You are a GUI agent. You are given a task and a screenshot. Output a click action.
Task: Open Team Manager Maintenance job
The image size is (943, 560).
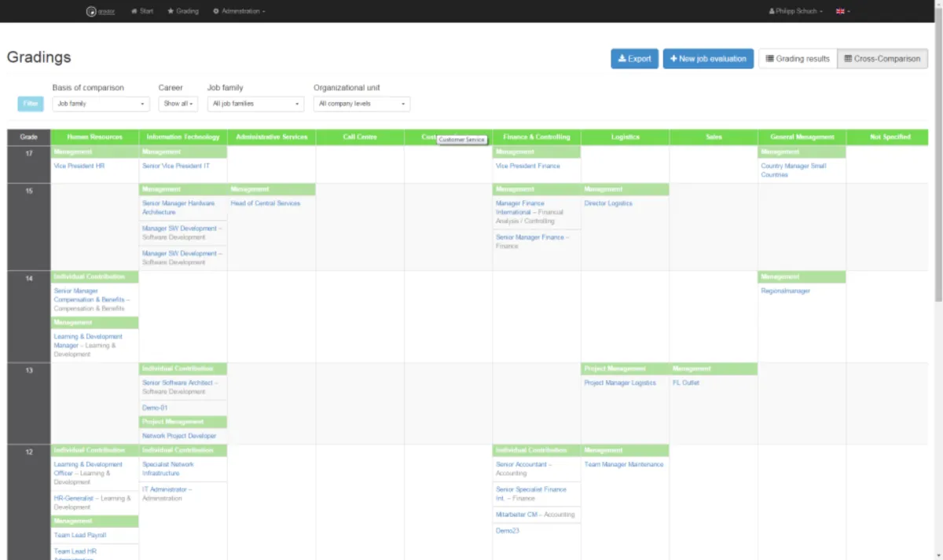(x=624, y=465)
